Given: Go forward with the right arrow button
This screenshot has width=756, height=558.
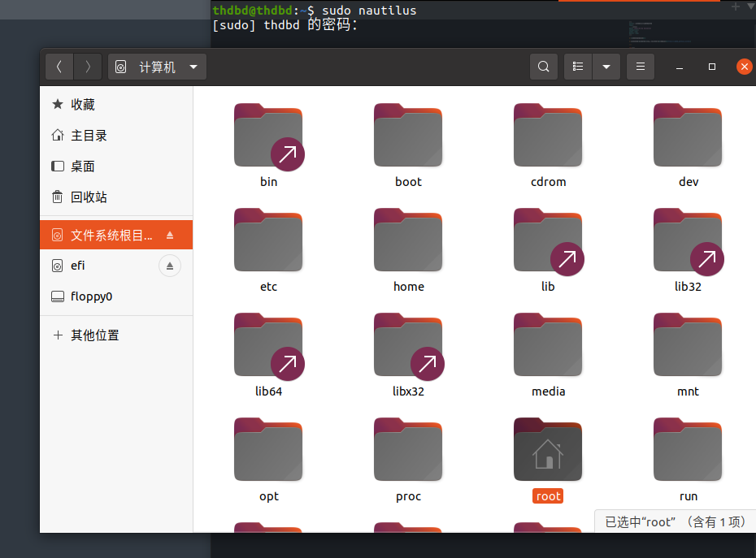Looking at the screenshot, I should click(88, 67).
